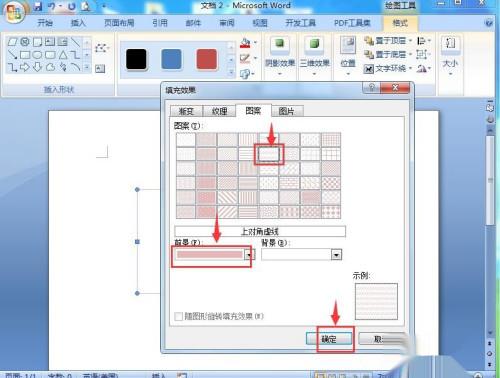Open the 视图 ribbon tab
500x378 pixels.
coord(260,23)
